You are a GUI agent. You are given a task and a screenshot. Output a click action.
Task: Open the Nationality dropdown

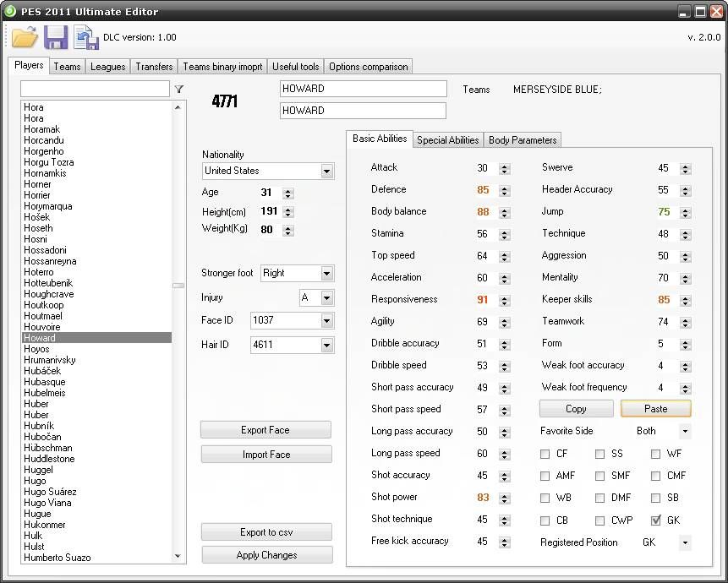point(326,172)
